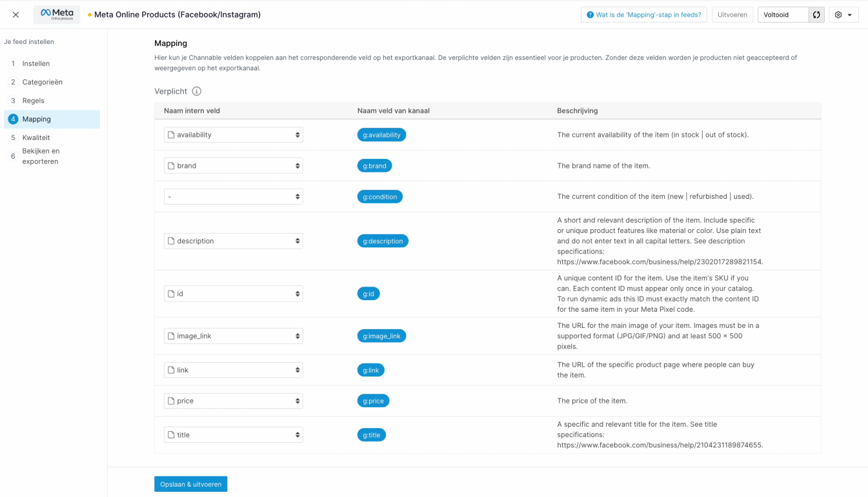Click the g:image_link channel tag
Viewport: 868px width, 497px height.
381,336
